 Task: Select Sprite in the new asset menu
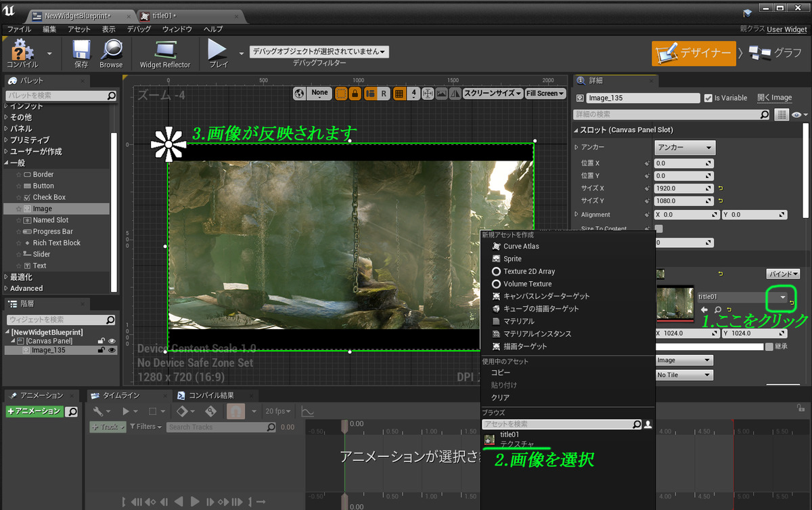click(512, 259)
